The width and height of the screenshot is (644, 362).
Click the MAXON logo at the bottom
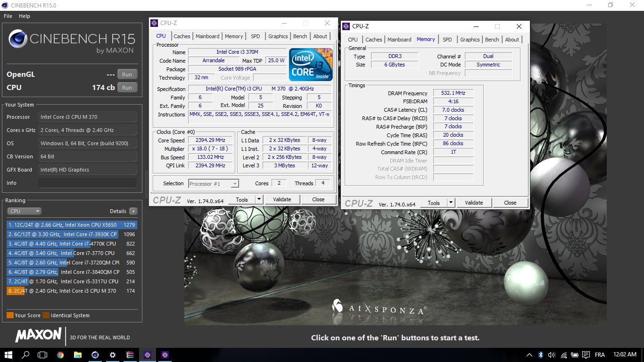coord(39,335)
